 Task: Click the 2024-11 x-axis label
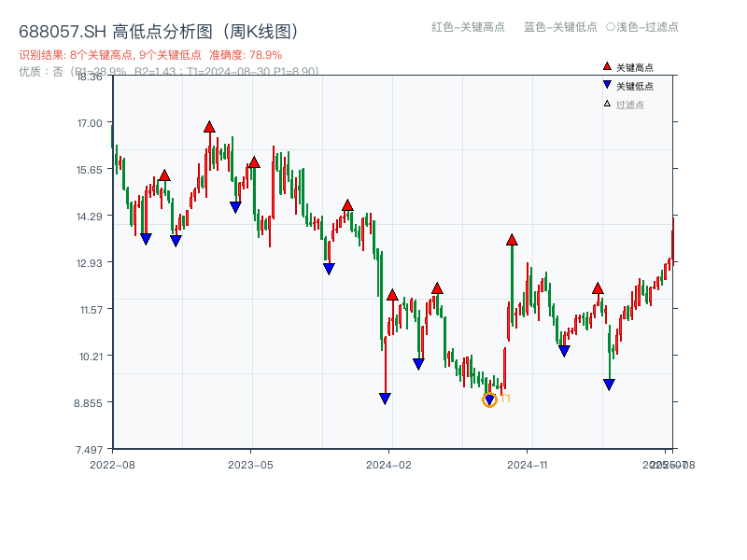click(527, 465)
